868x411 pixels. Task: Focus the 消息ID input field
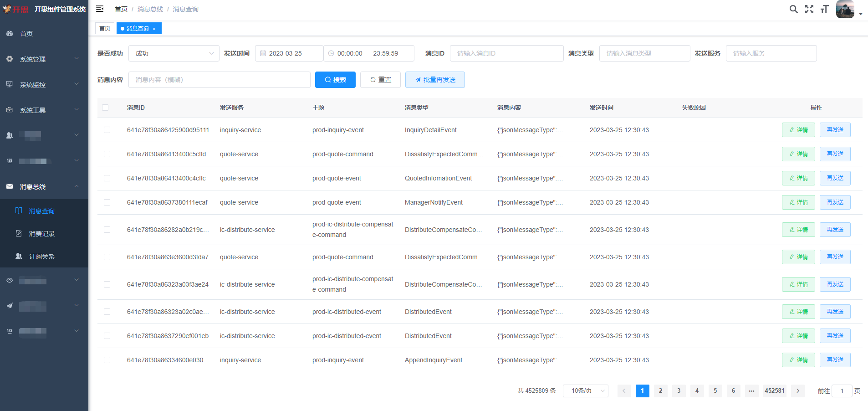pos(507,53)
